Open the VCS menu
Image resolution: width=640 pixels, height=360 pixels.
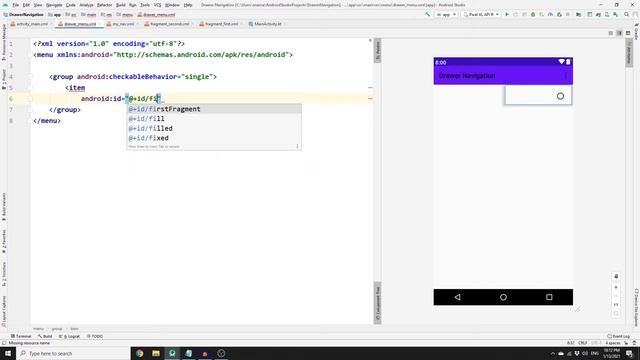[157, 5]
